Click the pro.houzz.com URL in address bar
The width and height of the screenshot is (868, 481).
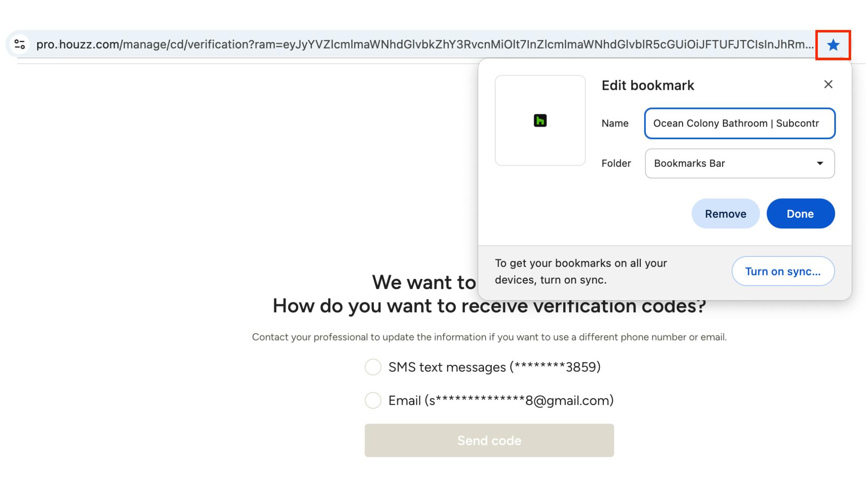click(x=422, y=44)
